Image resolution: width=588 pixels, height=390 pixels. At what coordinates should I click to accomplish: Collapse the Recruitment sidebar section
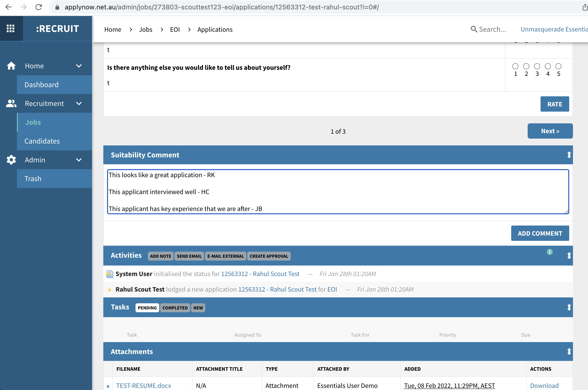click(x=79, y=103)
